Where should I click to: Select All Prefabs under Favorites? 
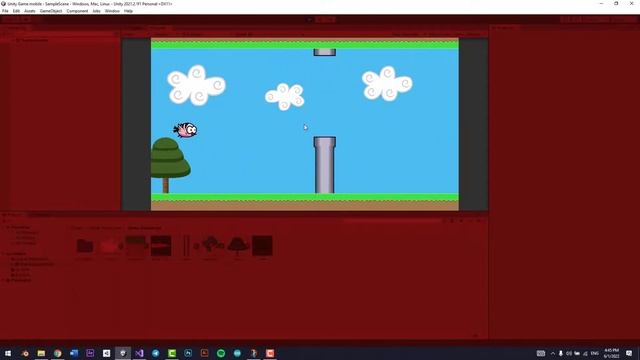25,243
